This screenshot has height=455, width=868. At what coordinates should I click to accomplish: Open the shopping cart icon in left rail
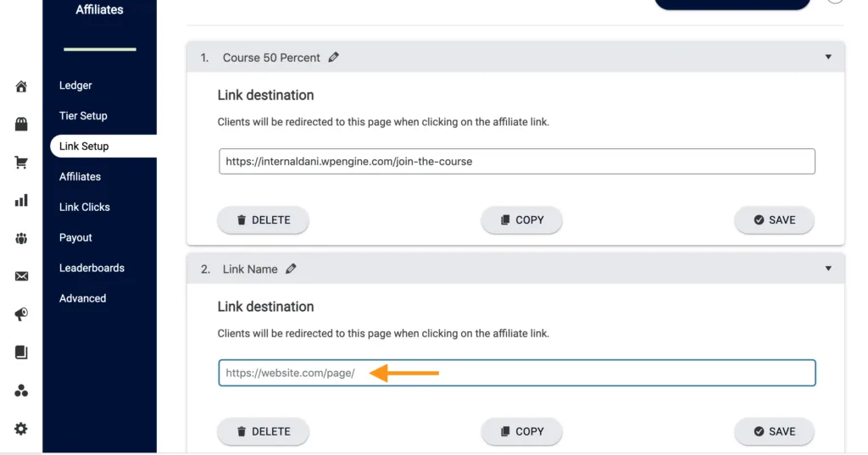click(21, 162)
